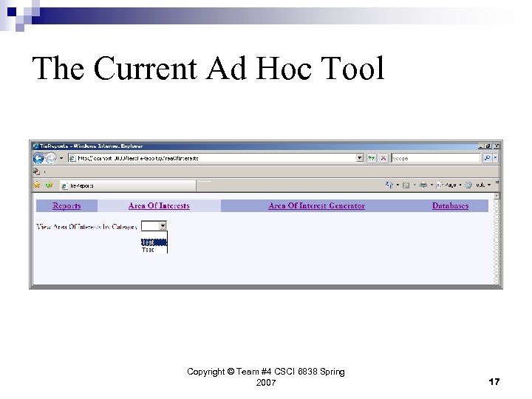Click the RSS feeds icon
Image resolution: width=532 pixels, height=399 pixels.
[x=406, y=185]
